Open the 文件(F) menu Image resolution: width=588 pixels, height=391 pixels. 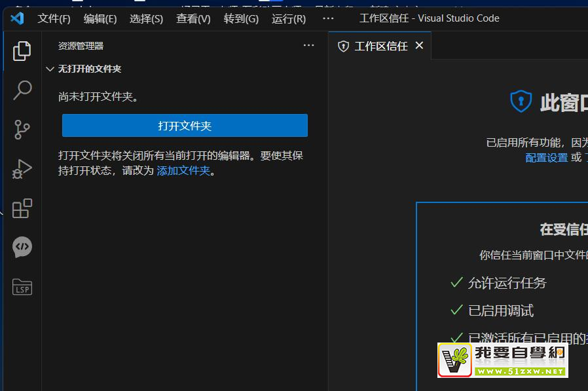[x=54, y=18]
